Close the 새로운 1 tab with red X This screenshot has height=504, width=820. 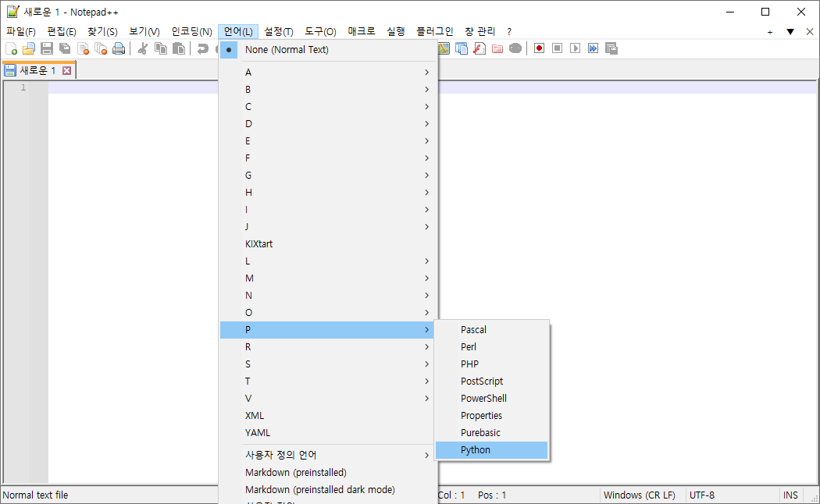[x=67, y=70]
